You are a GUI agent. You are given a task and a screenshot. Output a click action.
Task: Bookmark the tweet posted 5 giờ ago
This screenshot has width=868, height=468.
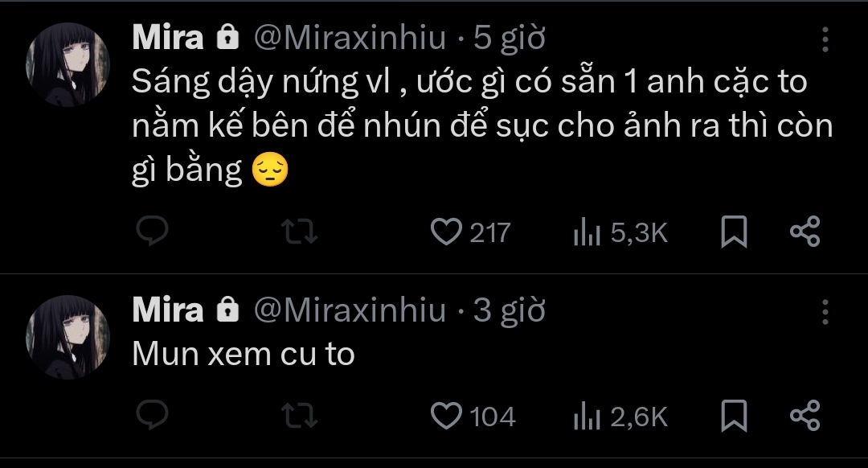(x=734, y=232)
